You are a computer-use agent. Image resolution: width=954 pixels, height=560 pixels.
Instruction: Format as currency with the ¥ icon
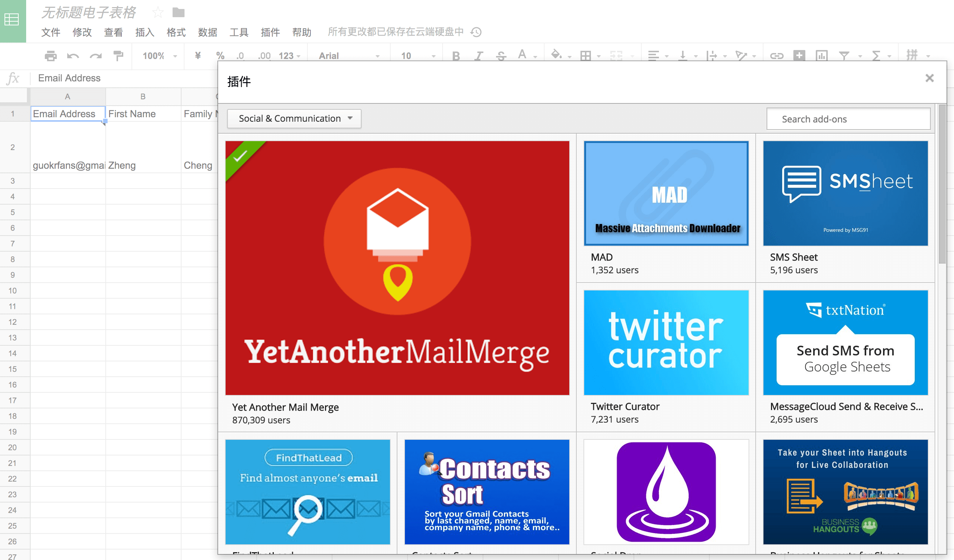coord(198,56)
